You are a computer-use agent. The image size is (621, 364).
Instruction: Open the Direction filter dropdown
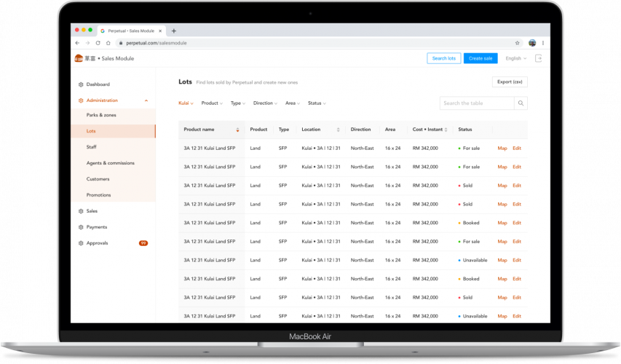(265, 103)
